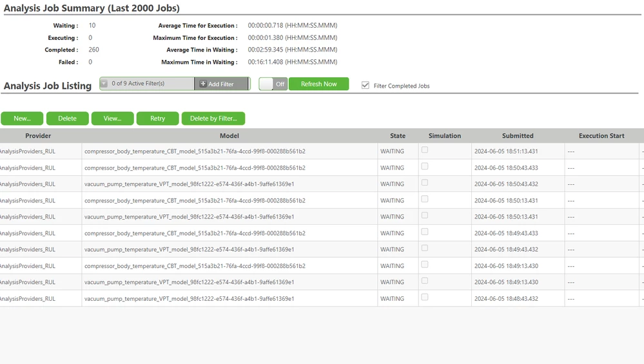Click WAITING state of 18:51:13.431 job

coord(392,151)
